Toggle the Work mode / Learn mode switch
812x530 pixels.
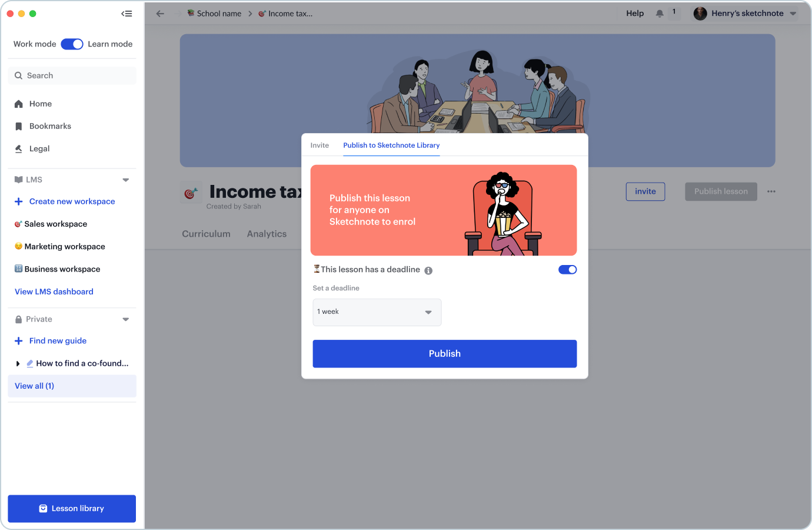[x=72, y=44]
